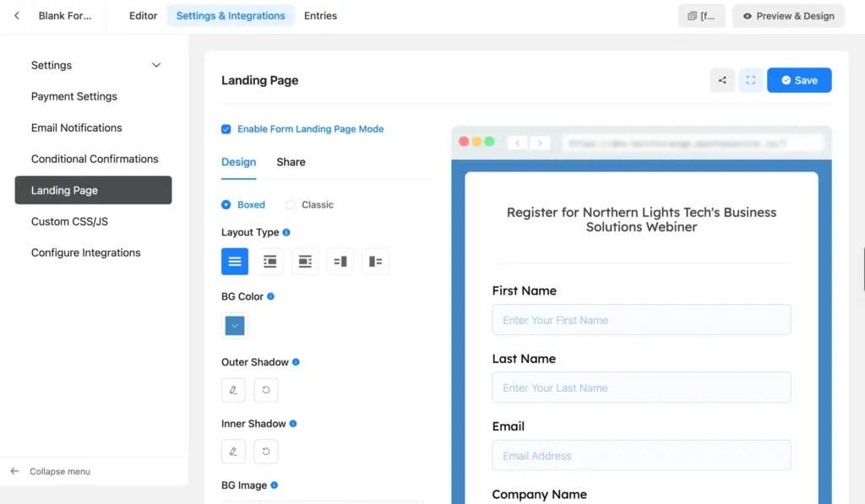Screen dimensions: 865x504
Task: Click the Enter Your Last Name field
Action: (642, 387)
